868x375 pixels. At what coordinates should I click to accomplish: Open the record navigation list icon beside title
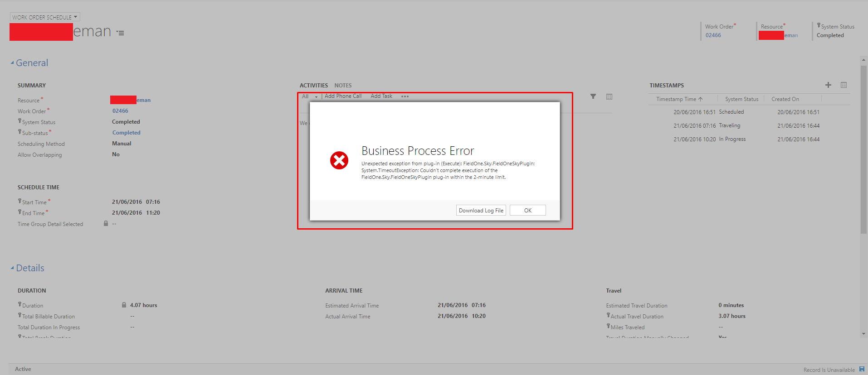(120, 33)
